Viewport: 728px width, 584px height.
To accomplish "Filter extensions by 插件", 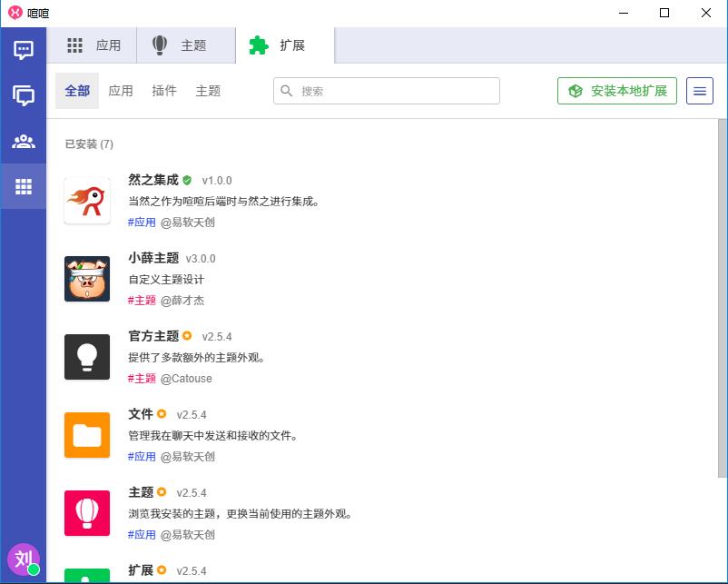I will [x=164, y=91].
